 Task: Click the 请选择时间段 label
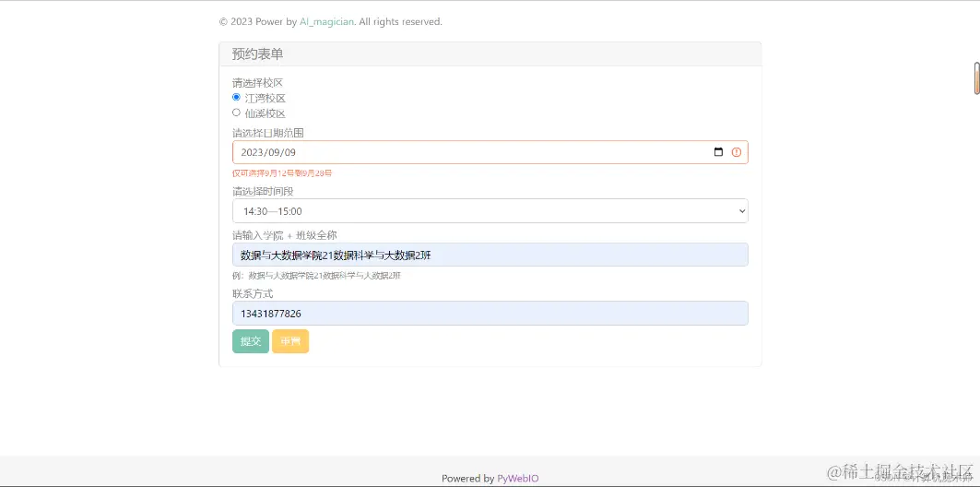pos(263,191)
